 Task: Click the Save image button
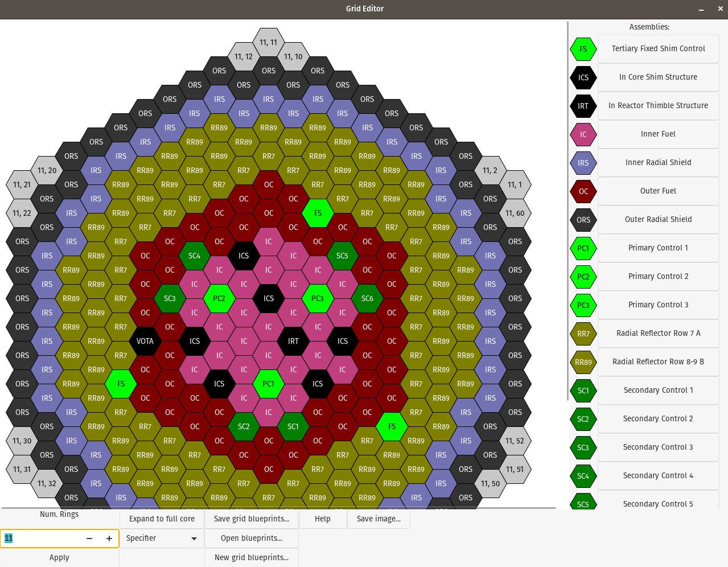point(379,519)
